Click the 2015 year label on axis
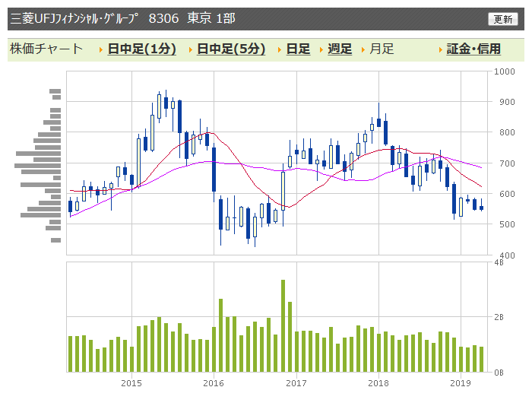This screenshot has width=532, height=406. tap(131, 382)
